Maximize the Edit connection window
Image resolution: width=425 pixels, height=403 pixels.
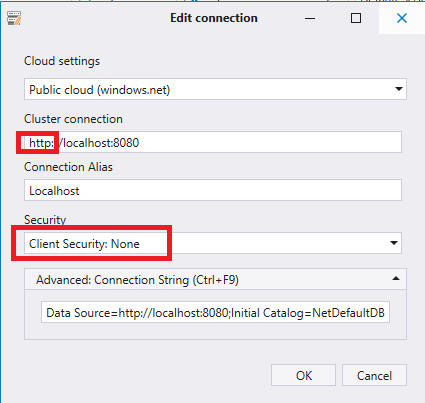click(x=356, y=18)
